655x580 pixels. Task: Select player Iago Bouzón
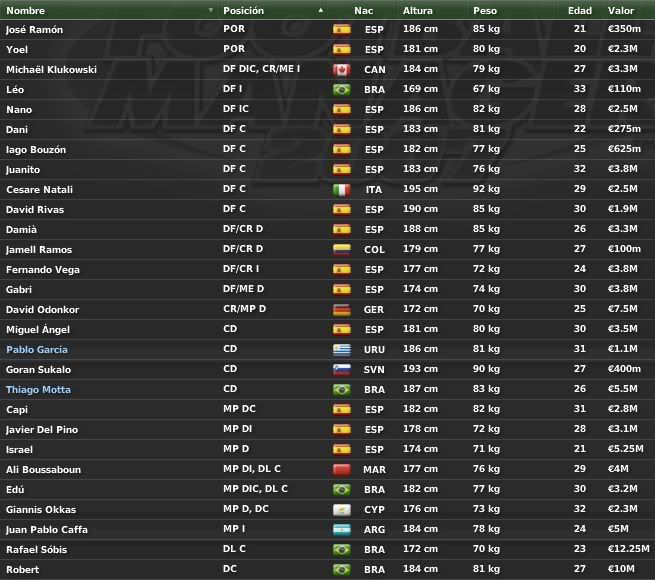point(36,150)
